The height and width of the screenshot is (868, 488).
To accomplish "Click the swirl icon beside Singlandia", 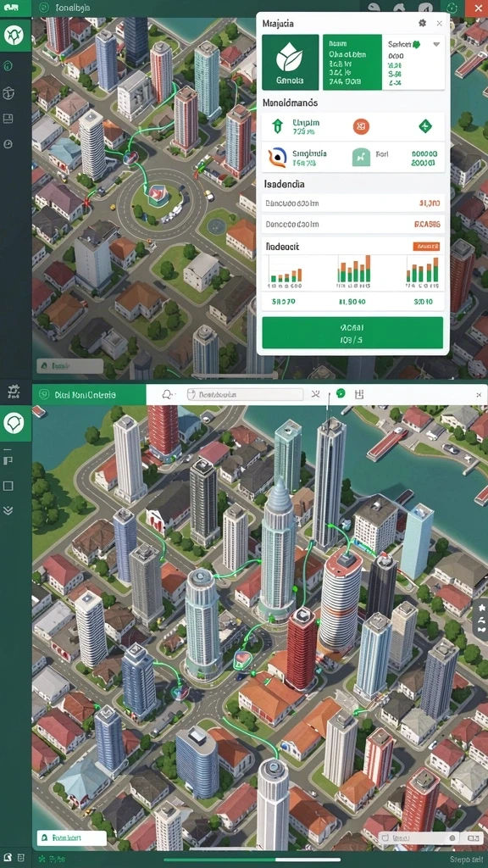I will point(277,158).
